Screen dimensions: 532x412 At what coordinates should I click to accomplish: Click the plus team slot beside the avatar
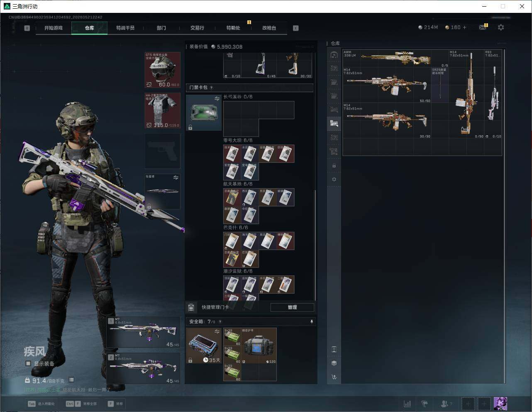point(484,404)
